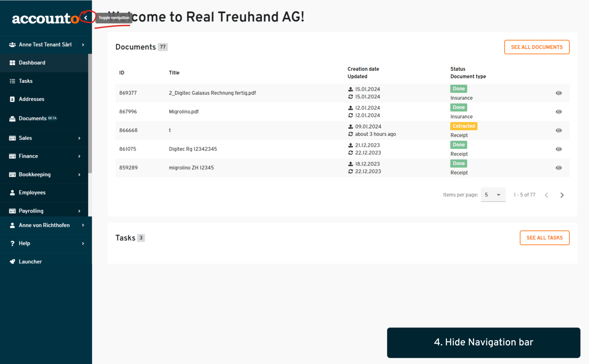View Digitec Rg 12342345 via eye icon
Screen dimensions: 589x364
coord(559,149)
